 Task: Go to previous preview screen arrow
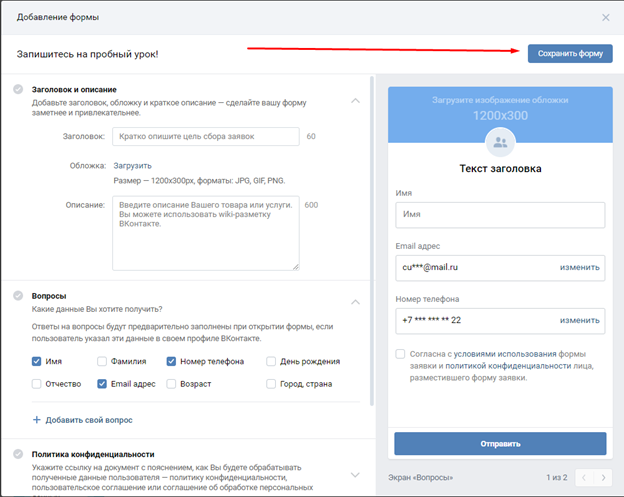click(x=584, y=478)
